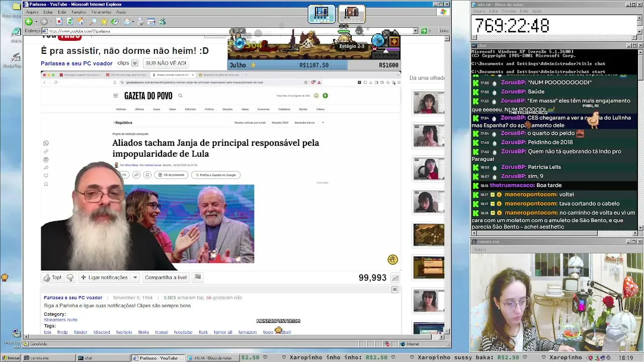Open the Streamers ruins category link

pyautogui.click(x=60, y=320)
